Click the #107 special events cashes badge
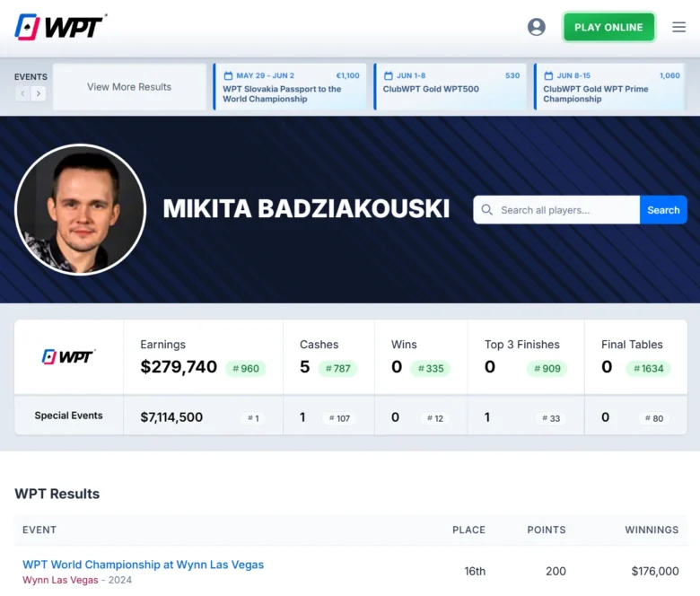 click(x=339, y=418)
